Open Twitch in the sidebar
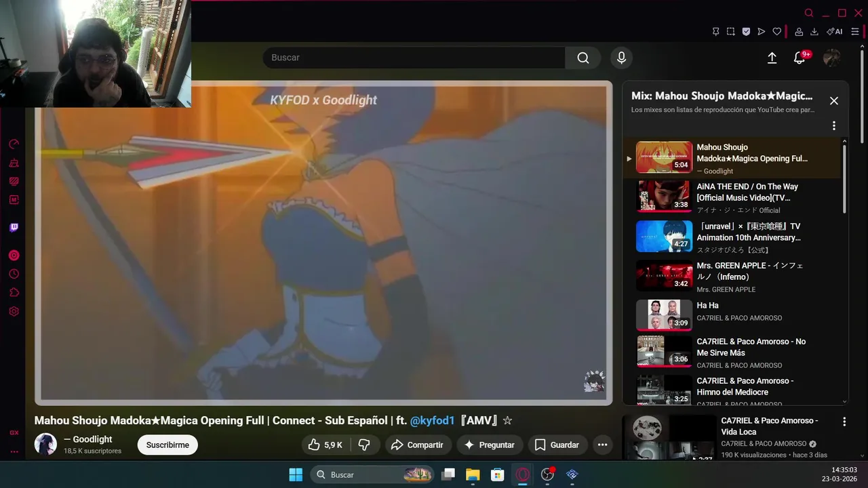 (14, 228)
